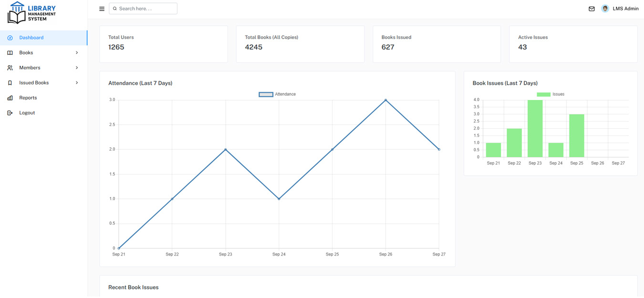Click the Members people icon
Screen dimensions: 644x298
[10, 68]
